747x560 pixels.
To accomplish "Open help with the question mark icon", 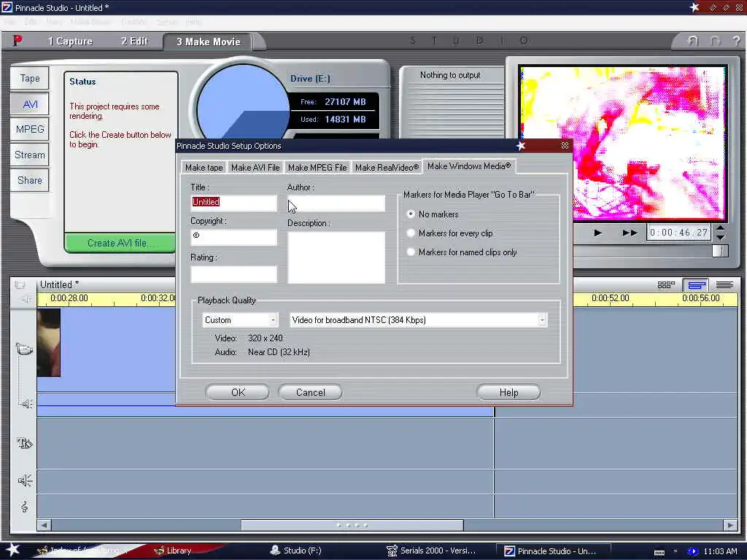I will (737, 41).
